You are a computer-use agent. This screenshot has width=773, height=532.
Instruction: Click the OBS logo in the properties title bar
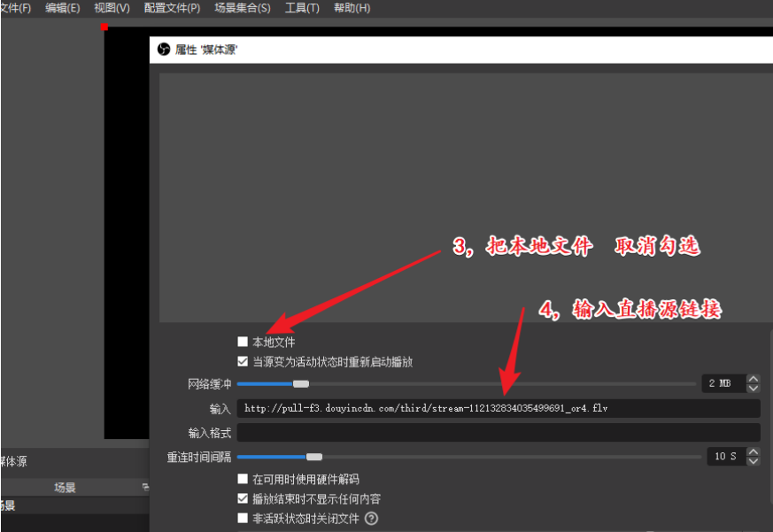pyautogui.click(x=164, y=50)
